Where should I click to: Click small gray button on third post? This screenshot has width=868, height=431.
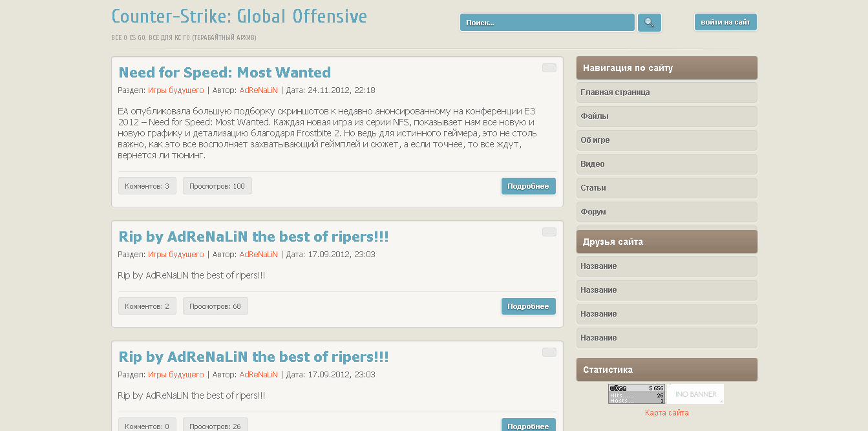click(549, 352)
